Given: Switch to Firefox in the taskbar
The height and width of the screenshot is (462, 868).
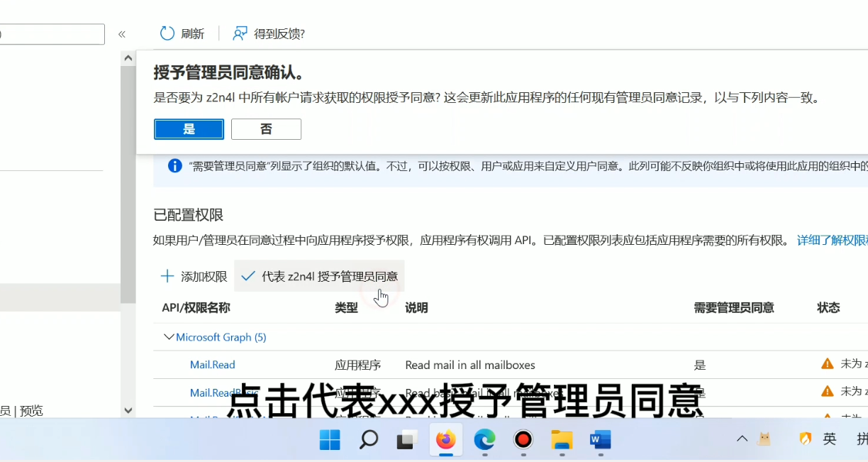Looking at the screenshot, I should coord(445,440).
